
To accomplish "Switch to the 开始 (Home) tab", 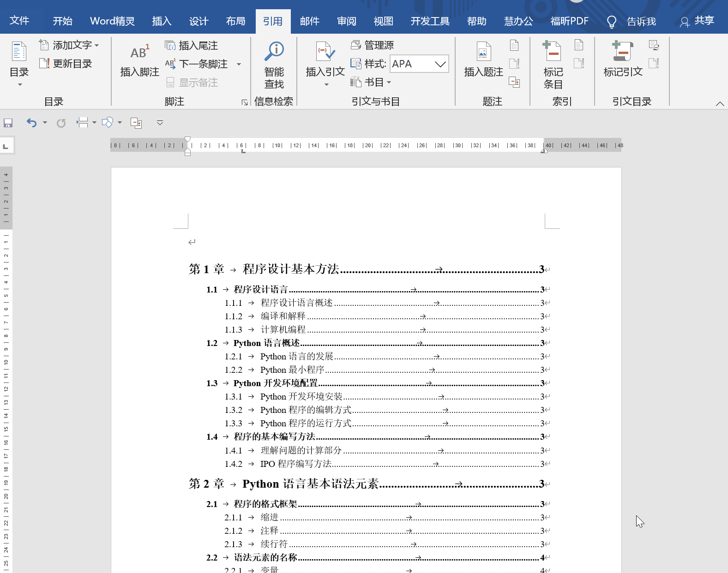I will 62,21.
